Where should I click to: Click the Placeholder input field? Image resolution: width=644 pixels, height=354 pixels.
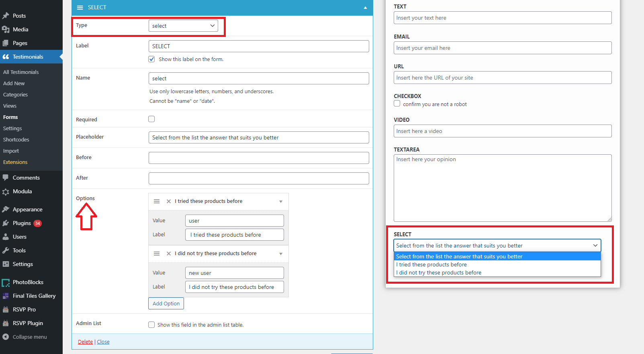click(259, 137)
